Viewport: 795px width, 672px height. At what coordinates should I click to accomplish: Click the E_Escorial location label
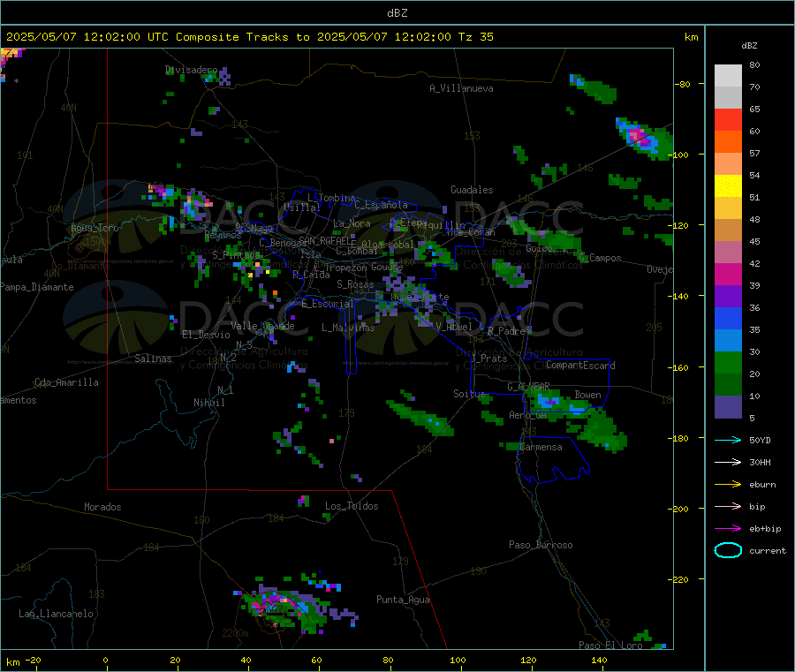[x=327, y=304]
